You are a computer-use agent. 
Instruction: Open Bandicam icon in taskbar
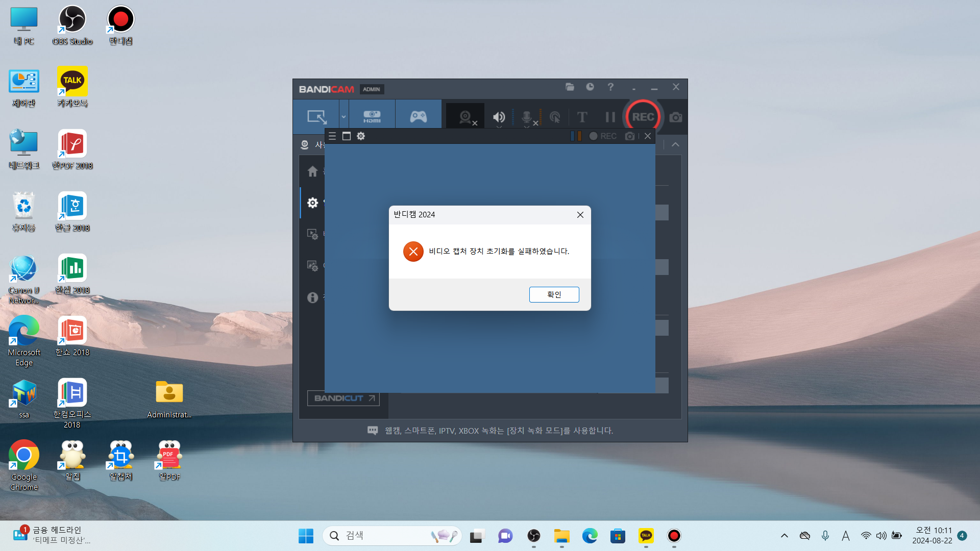coord(674,536)
